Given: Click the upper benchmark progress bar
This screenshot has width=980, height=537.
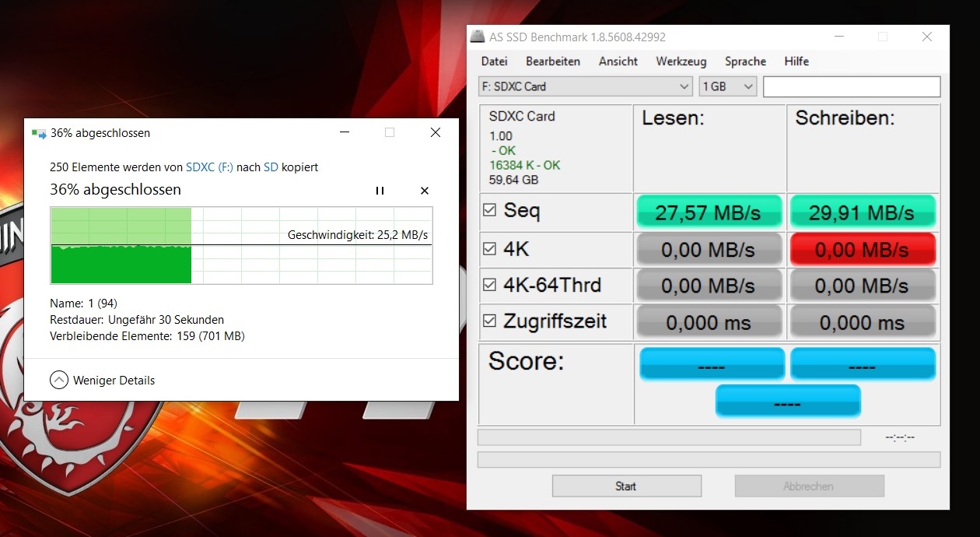Looking at the screenshot, I should pos(669,437).
